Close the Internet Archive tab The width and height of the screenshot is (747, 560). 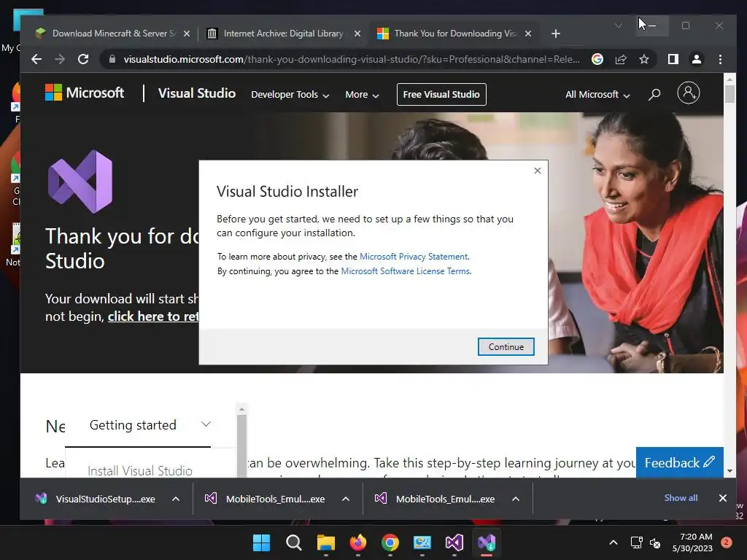pos(357,34)
